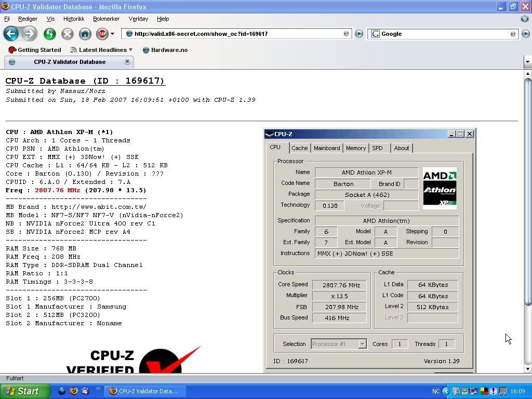
Task: Click the Memory tab in CPU-Z image
Action: pos(356,148)
